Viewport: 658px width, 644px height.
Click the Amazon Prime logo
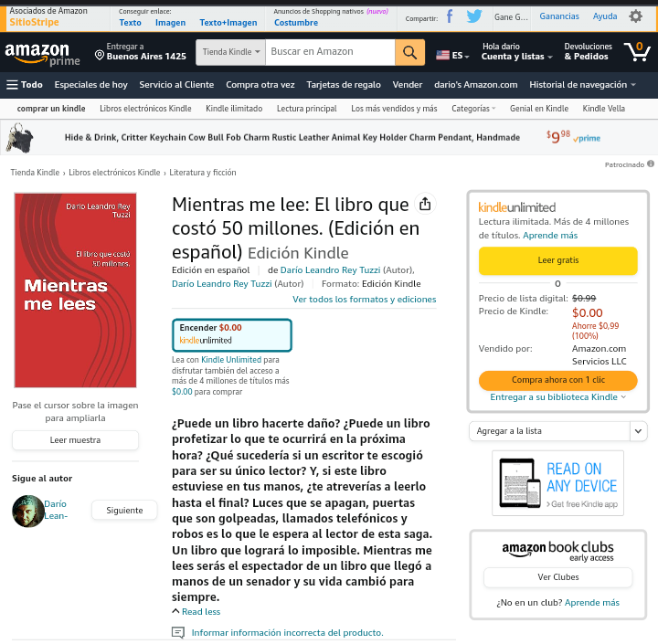pyautogui.click(x=42, y=54)
